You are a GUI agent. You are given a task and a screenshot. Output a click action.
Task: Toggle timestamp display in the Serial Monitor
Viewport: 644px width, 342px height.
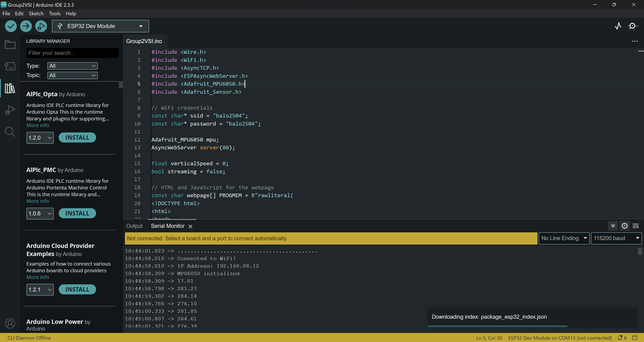pyautogui.click(x=625, y=226)
